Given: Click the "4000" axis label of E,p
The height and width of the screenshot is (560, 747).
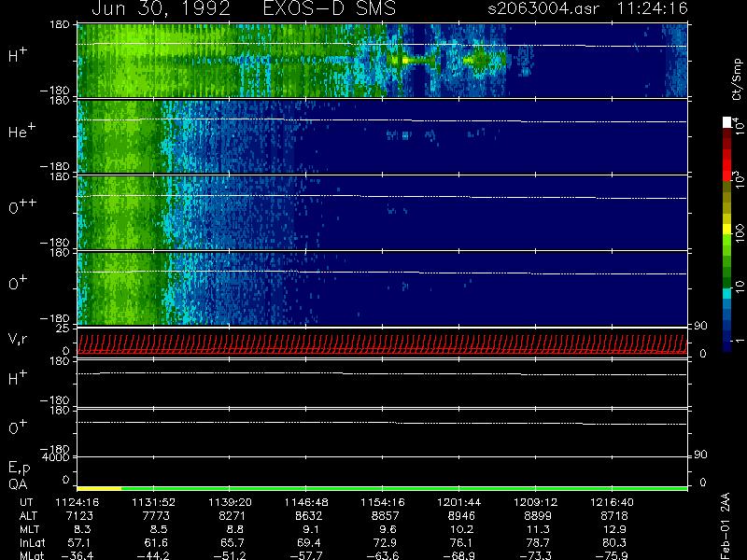Looking at the screenshot, I should pyautogui.click(x=56, y=457).
